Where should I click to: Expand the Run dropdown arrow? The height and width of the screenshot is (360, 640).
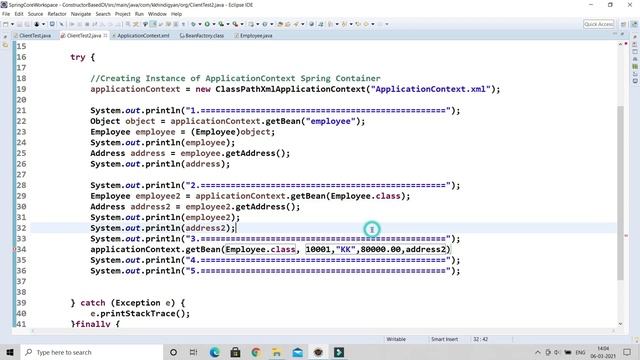click(x=213, y=24)
